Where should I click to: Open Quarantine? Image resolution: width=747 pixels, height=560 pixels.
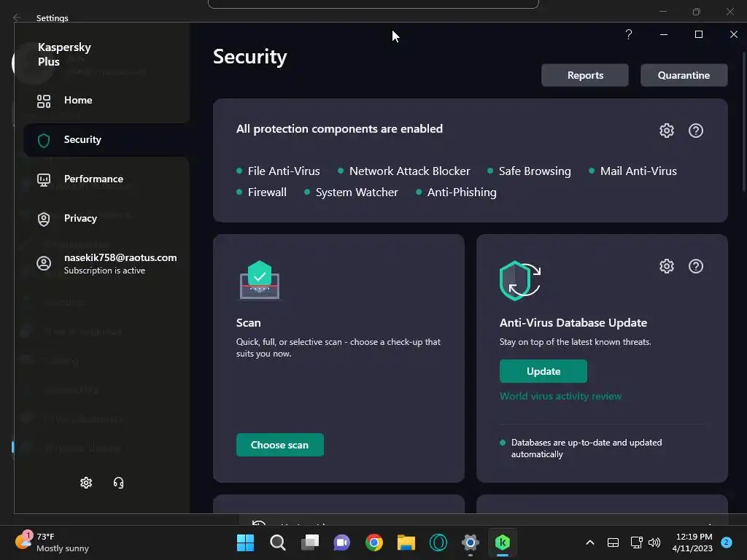tap(684, 75)
